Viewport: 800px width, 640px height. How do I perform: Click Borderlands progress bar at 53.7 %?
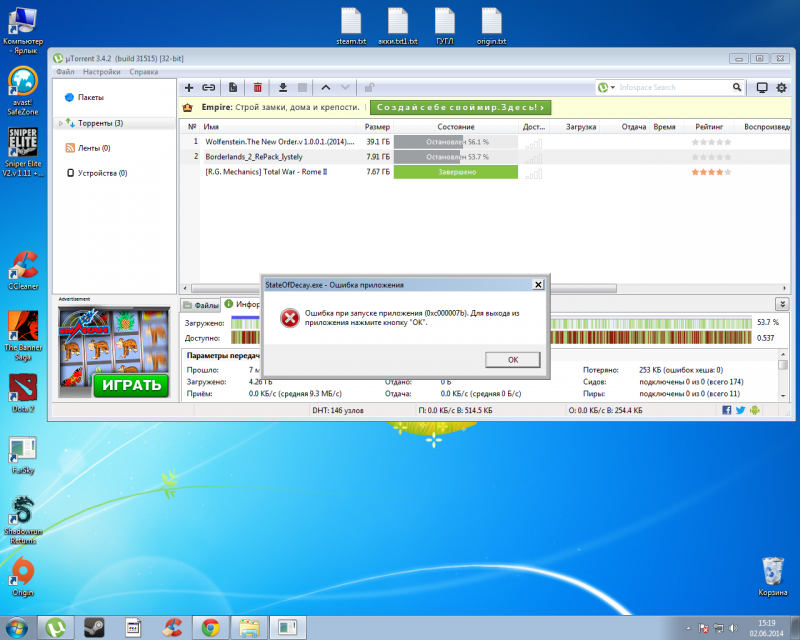click(456, 157)
